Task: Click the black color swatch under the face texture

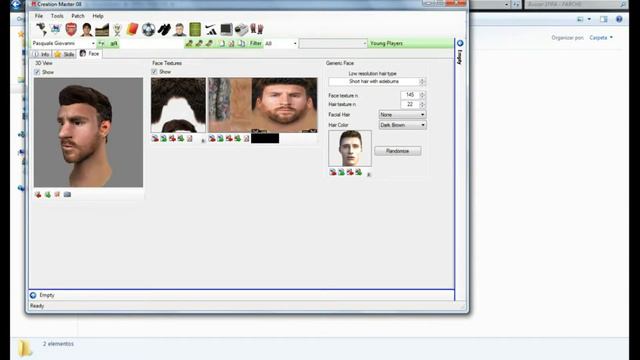Action: pyautogui.click(x=265, y=138)
